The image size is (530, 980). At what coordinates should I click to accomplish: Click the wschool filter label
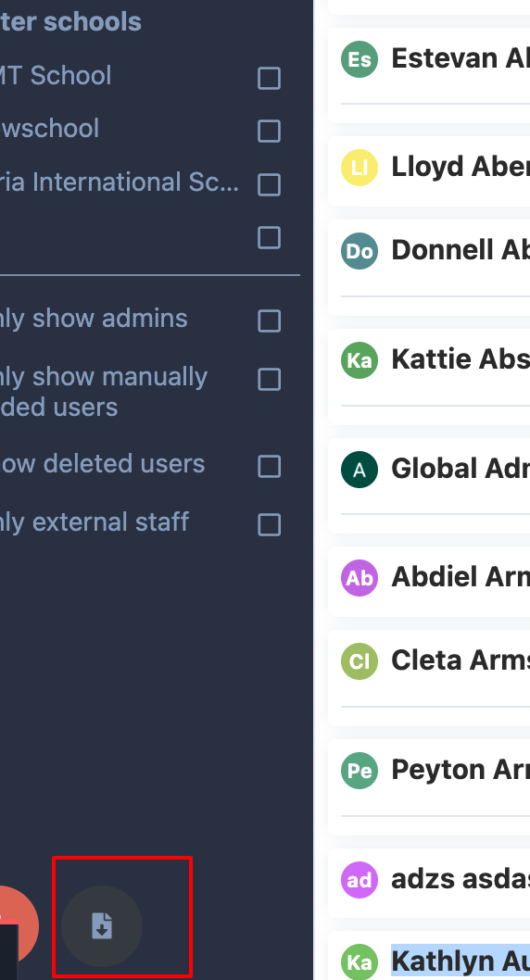49,128
